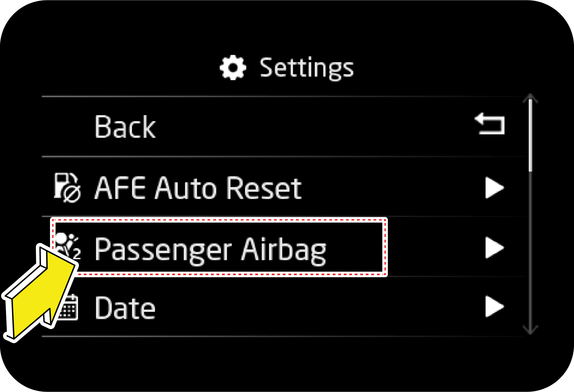The image size is (574, 392).
Task: Click the up arrow atop the scrollbar
Action: tap(530, 98)
